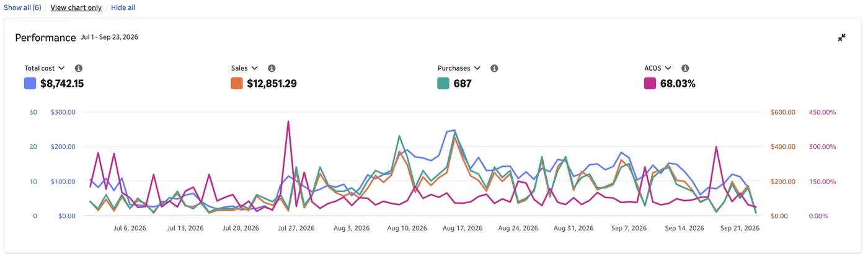The width and height of the screenshot is (868, 259).
Task: Click the $600.00 right axis label
Action: pos(782,112)
